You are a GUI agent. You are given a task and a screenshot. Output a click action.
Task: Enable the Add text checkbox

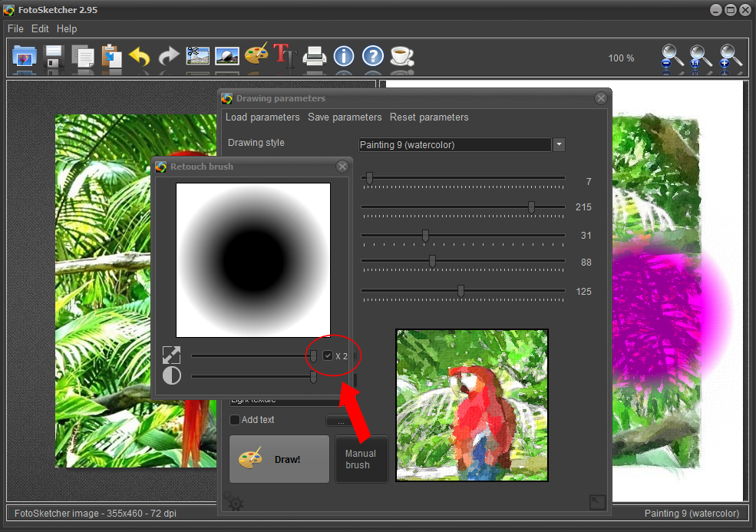point(235,420)
